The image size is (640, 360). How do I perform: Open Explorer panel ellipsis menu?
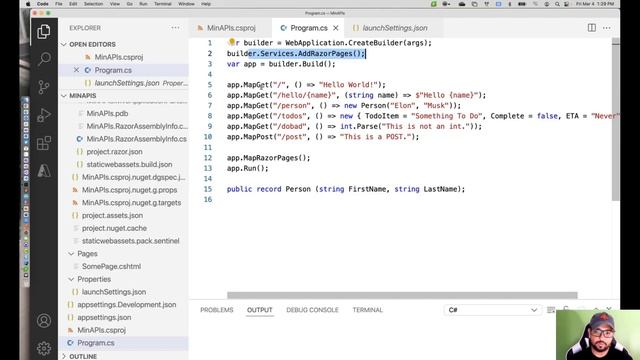pyautogui.click(x=175, y=28)
